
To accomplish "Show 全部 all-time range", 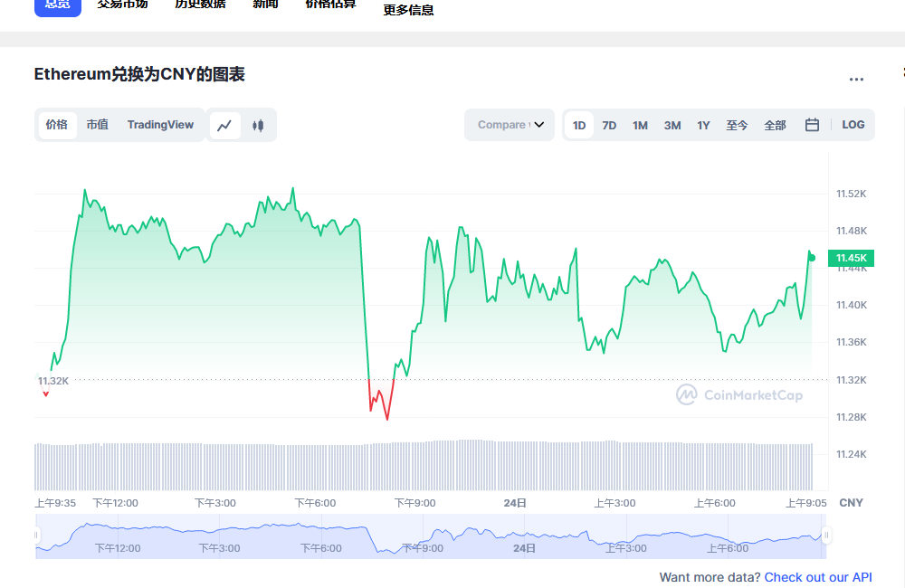I will 775,125.
